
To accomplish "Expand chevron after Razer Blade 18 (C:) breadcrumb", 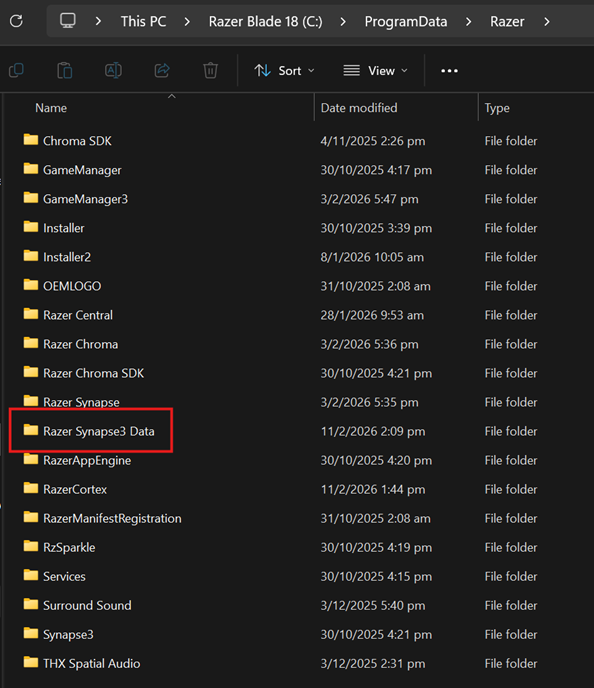I will tap(343, 21).
